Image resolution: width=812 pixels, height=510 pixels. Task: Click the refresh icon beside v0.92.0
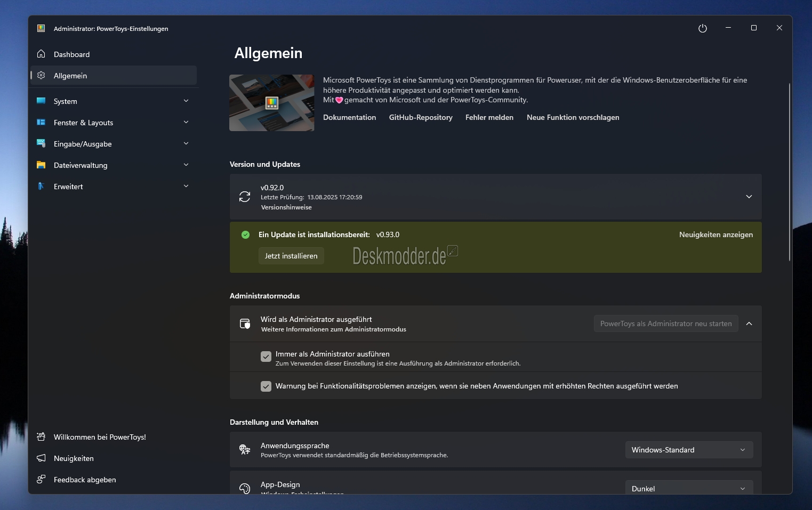coord(245,197)
